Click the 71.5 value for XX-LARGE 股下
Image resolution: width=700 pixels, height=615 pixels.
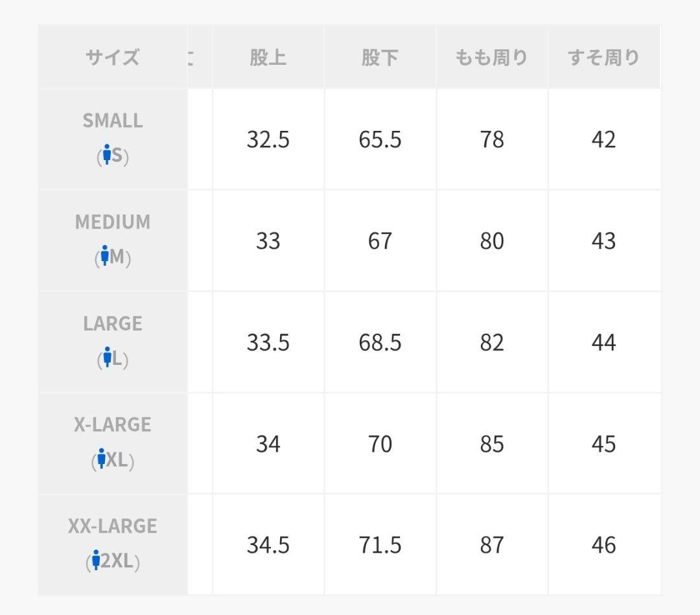click(x=380, y=545)
